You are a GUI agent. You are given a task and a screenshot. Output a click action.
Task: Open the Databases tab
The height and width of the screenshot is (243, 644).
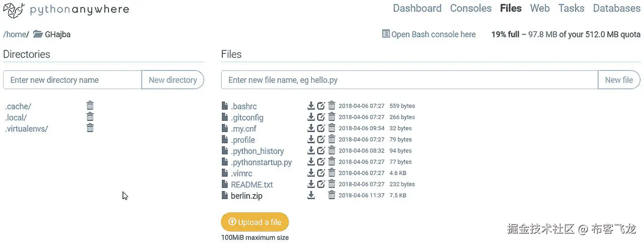(616, 8)
